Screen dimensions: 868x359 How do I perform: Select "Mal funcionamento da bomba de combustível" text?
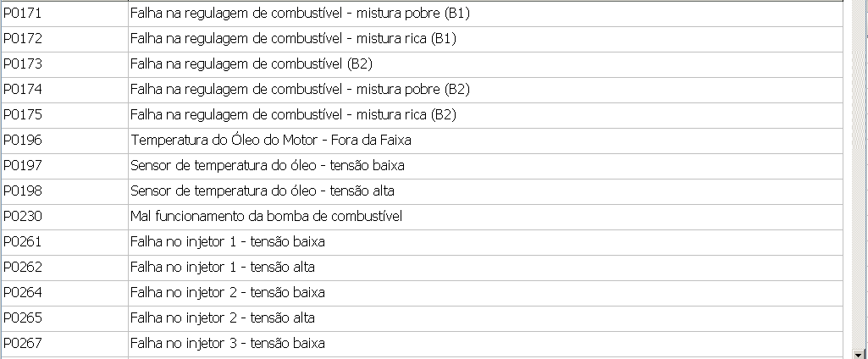266,217
